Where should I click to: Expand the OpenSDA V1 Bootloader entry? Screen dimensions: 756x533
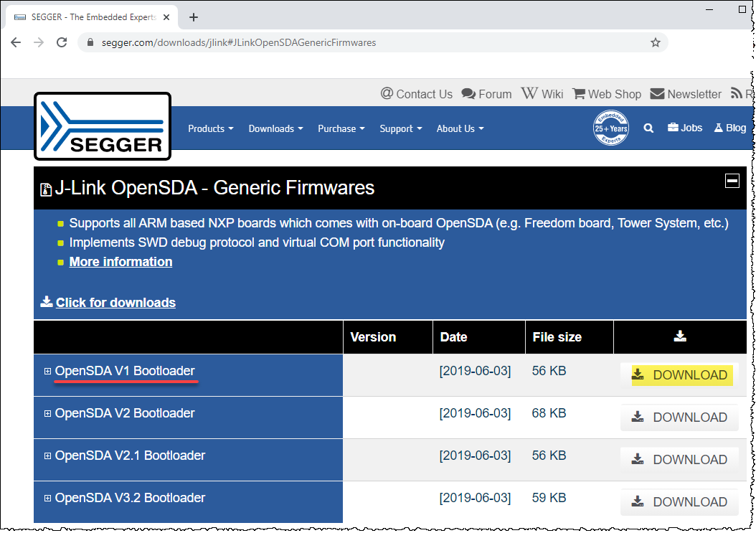click(x=47, y=372)
